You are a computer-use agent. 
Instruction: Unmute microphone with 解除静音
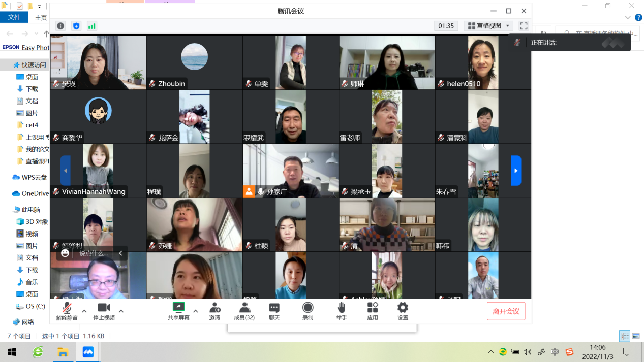[x=67, y=311]
